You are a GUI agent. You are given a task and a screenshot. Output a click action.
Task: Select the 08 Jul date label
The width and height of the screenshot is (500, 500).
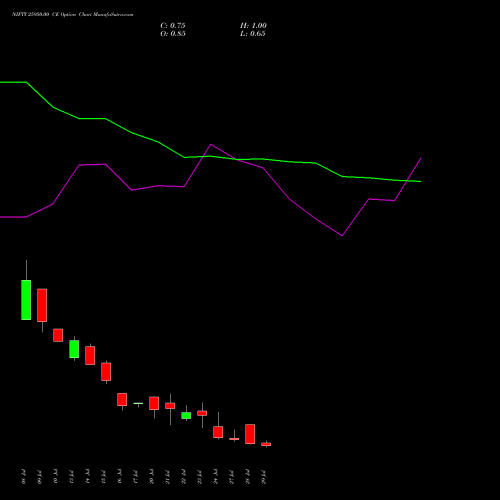pos(23,477)
